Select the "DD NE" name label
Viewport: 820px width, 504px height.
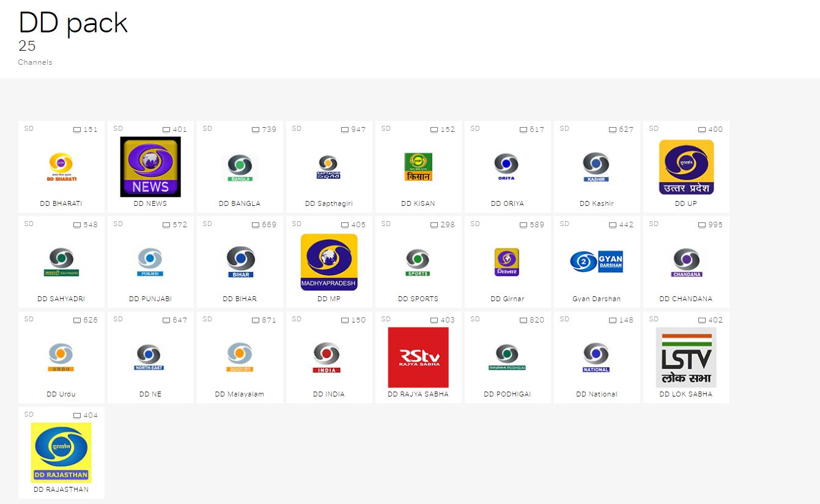(150, 394)
